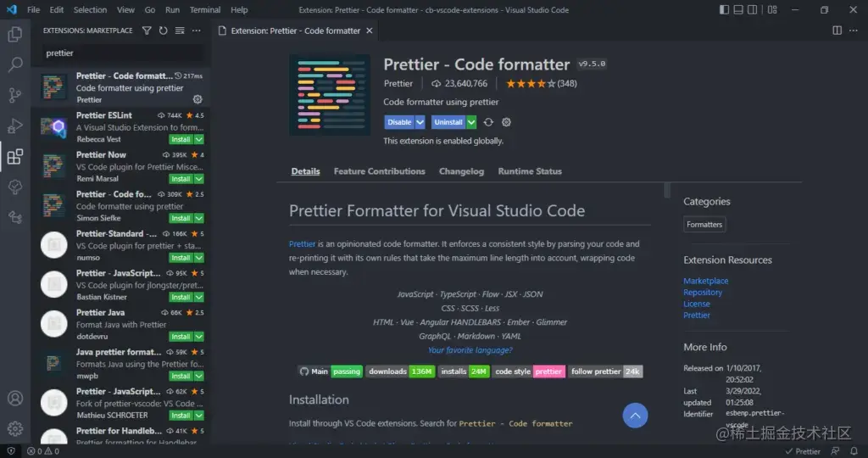Expand the Disable button dropdown arrow

(x=420, y=122)
